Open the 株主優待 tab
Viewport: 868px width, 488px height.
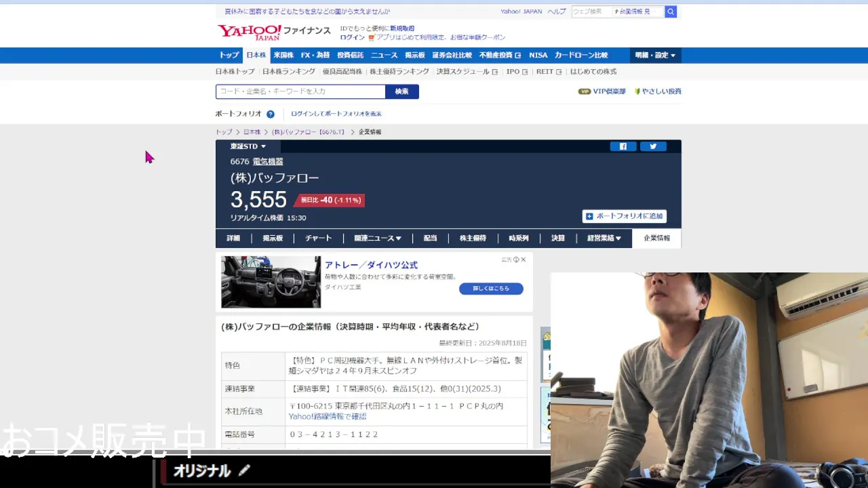point(473,239)
